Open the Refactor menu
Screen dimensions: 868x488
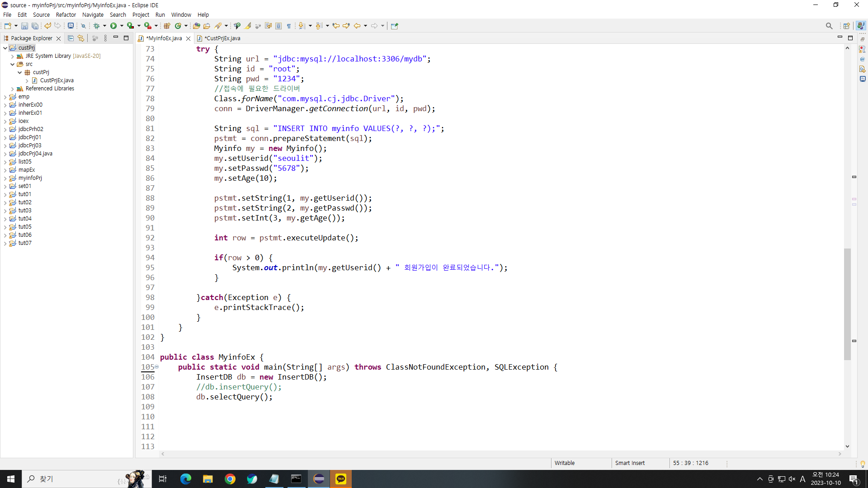click(66, 15)
